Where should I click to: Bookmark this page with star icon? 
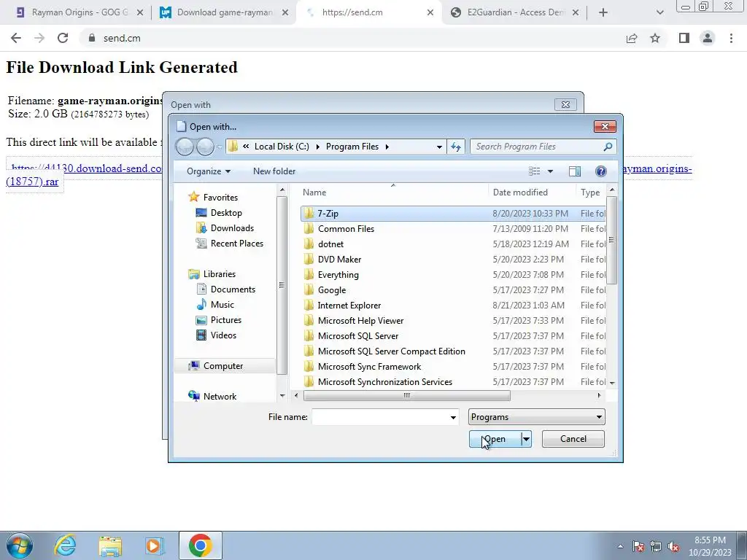tap(656, 38)
